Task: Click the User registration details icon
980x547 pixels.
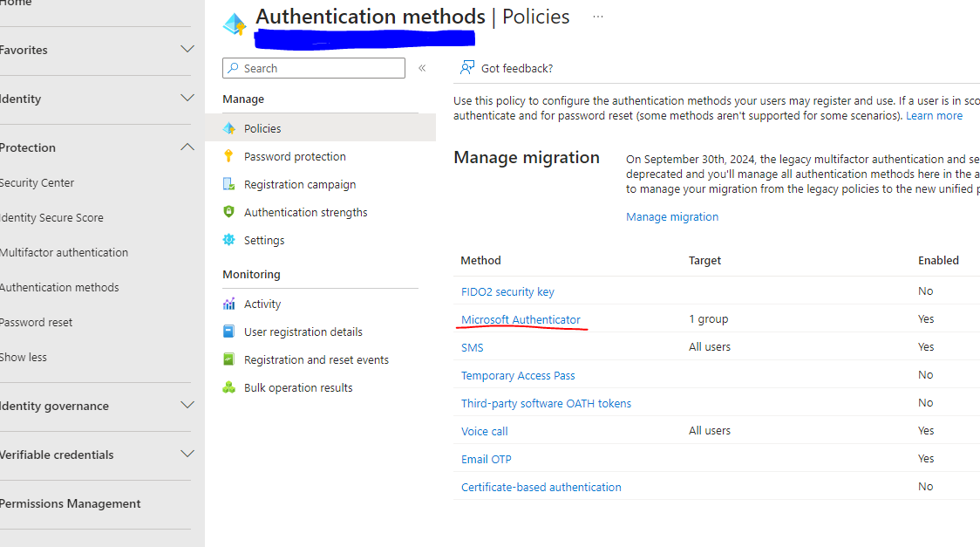Action: click(x=228, y=332)
